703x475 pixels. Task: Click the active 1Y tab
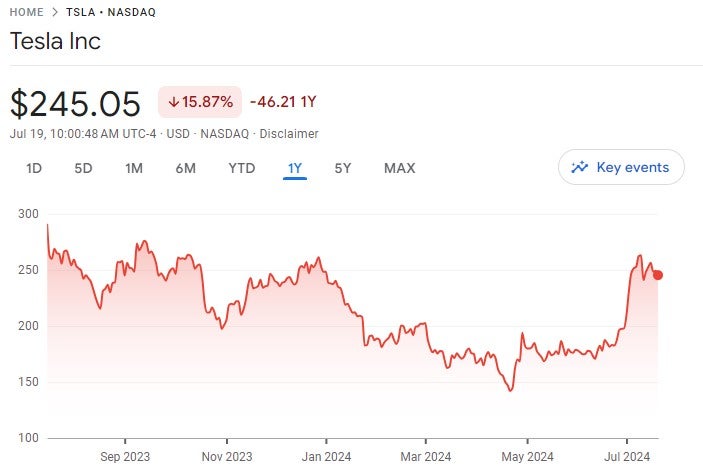pos(294,168)
